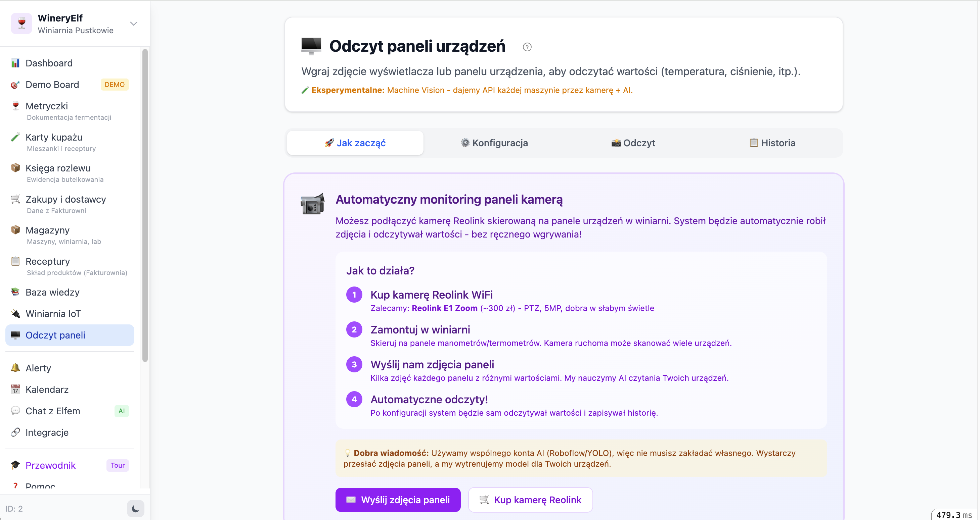
Task: Click the sidebar vertical scrollbar
Action: point(145,205)
